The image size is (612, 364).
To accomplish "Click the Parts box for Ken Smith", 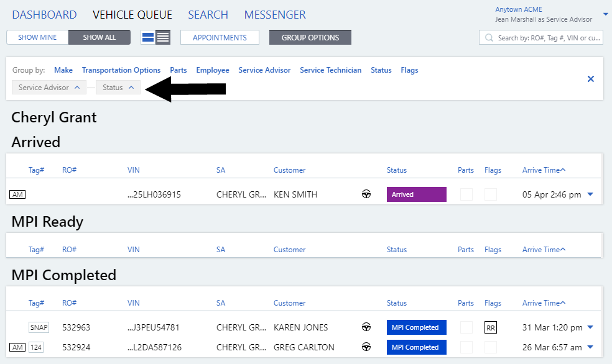I will click(x=466, y=194).
